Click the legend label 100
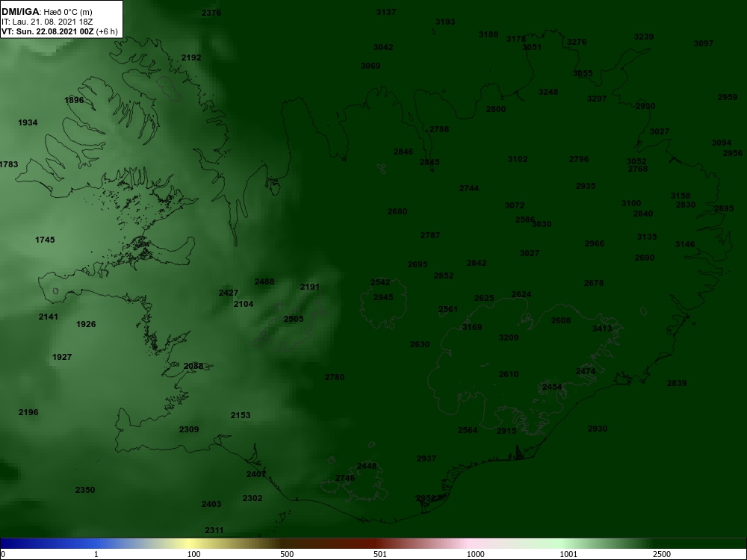The width and height of the screenshot is (747, 560). [x=193, y=554]
